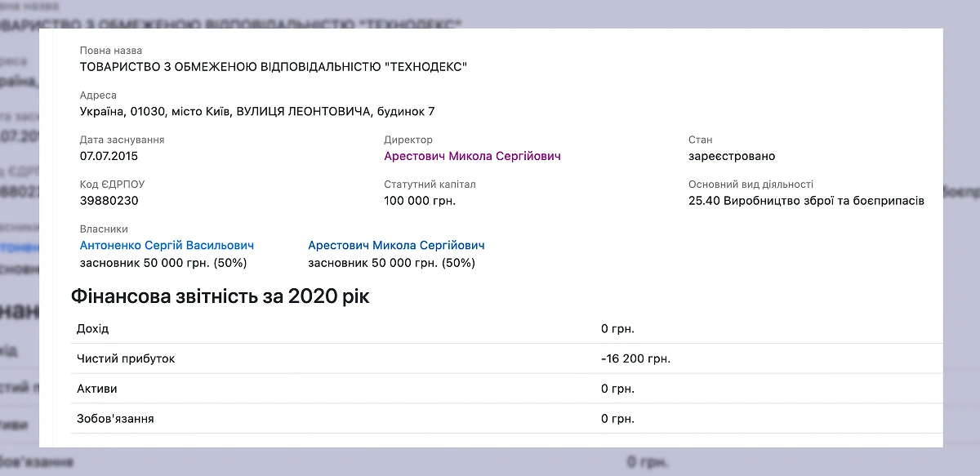The image size is (980, 476).
Task: Open director Арестович Микола Сергійович's purple link
Action: pyautogui.click(x=472, y=156)
